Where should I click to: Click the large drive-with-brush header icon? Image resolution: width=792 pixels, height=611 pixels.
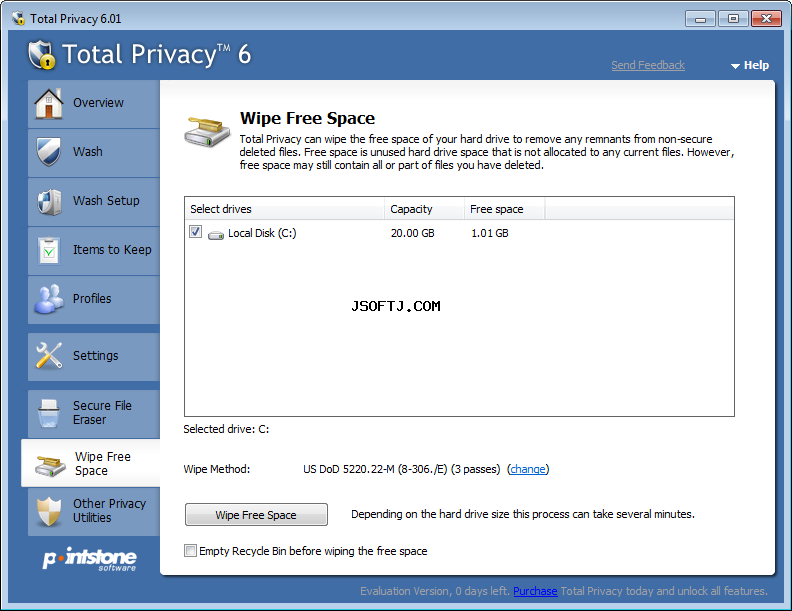(207, 132)
